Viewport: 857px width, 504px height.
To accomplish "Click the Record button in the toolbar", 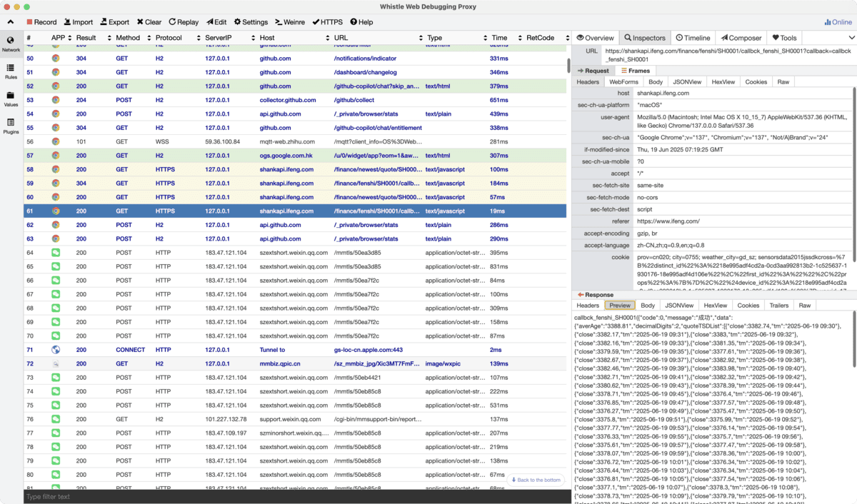I will (41, 22).
